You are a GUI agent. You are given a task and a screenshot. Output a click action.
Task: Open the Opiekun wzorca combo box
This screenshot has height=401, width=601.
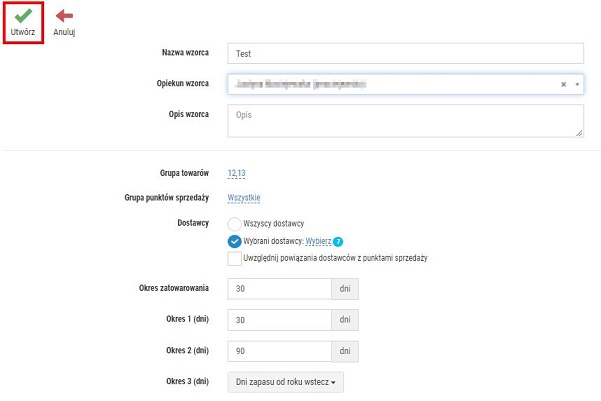[x=406, y=84]
